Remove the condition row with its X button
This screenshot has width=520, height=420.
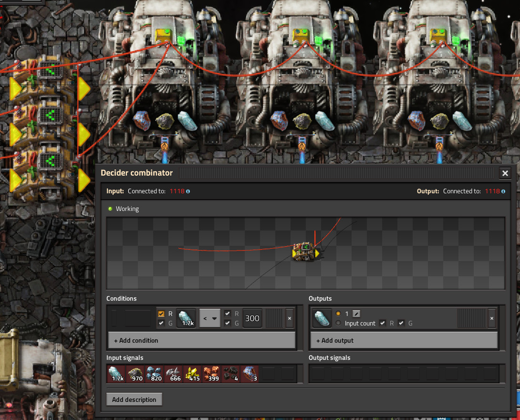[x=289, y=318]
